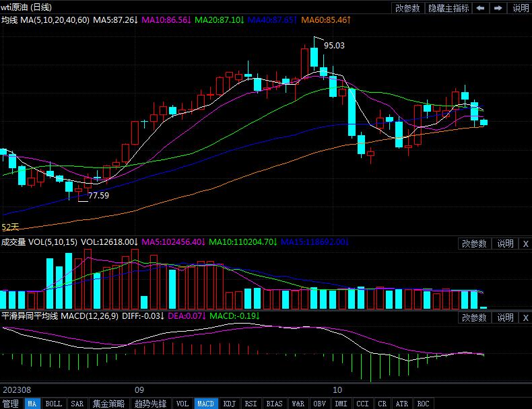Toggle the MA indicator tab
Viewport: 532px width, 409px height.
[32, 404]
